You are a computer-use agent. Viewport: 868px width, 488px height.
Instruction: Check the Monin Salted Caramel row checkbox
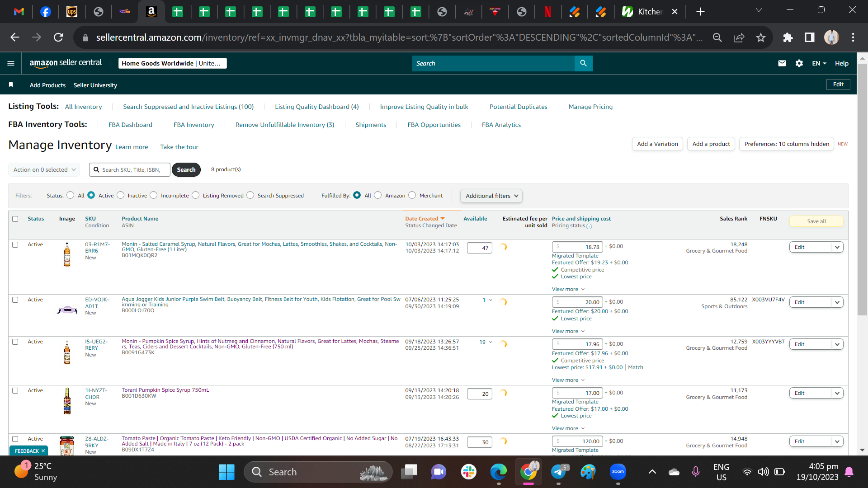coord(15,245)
